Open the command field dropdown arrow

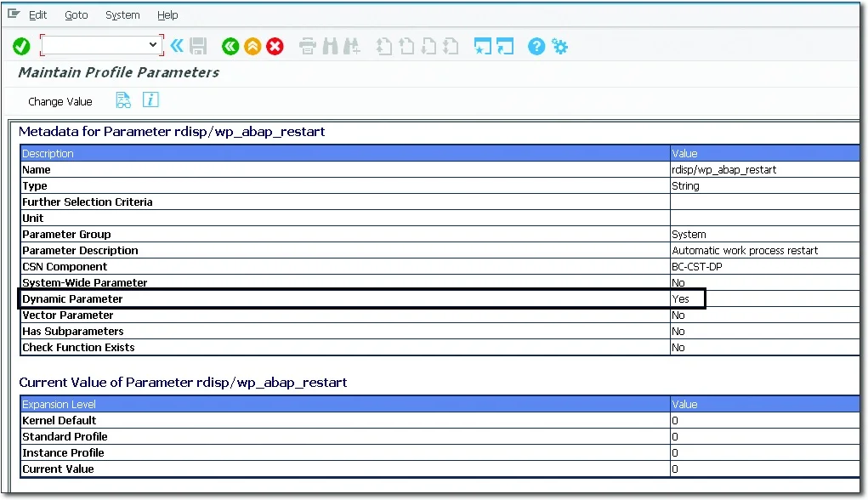click(x=151, y=44)
